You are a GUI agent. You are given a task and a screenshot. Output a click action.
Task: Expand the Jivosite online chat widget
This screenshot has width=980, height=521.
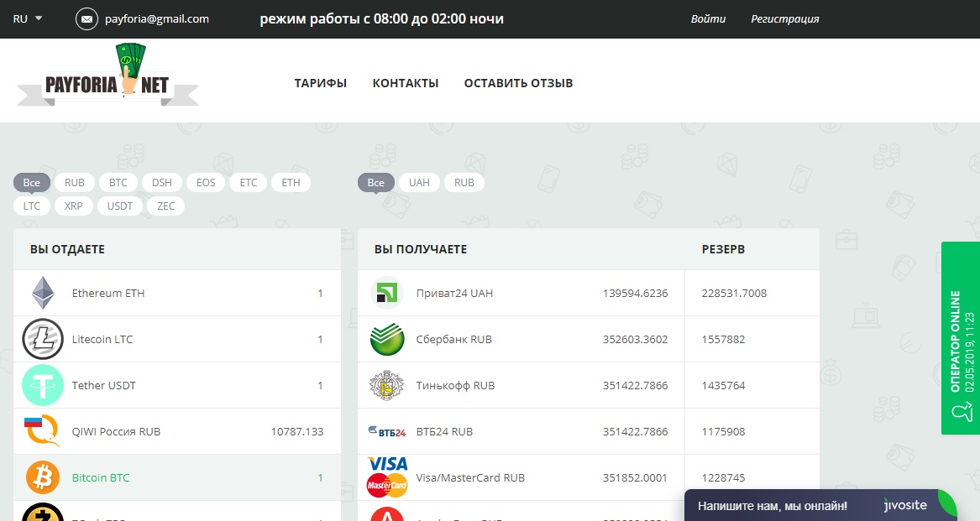820,506
